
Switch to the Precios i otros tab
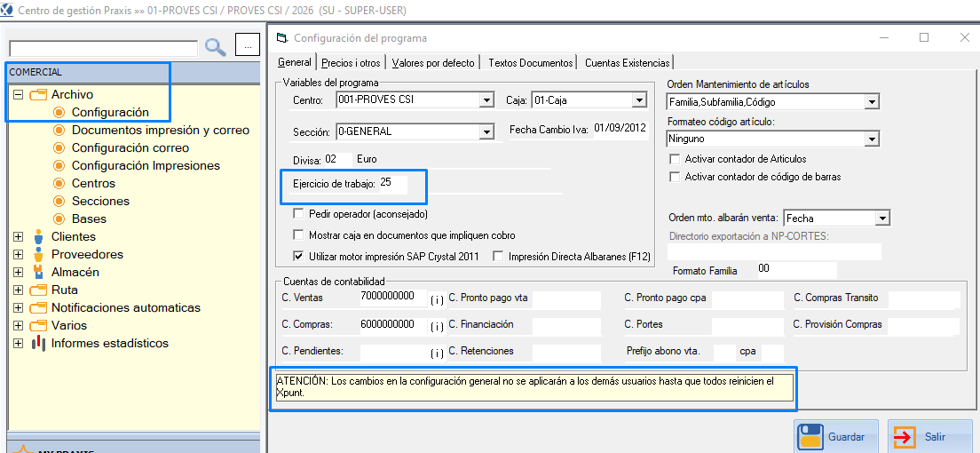352,62
